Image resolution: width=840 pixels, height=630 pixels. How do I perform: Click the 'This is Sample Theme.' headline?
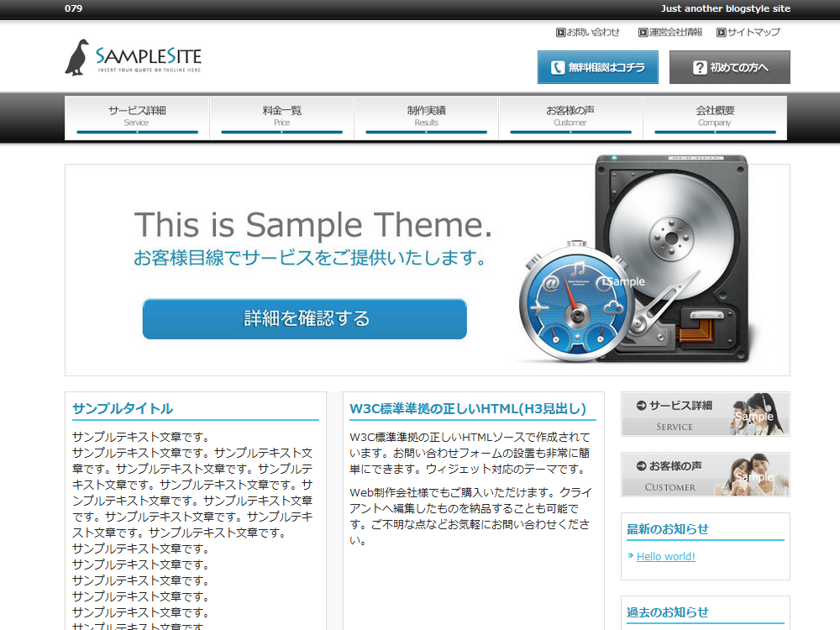click(312, 224)
